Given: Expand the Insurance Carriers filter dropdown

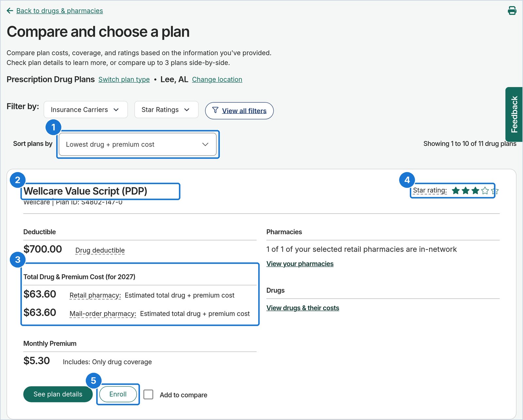Looking at the screenshot, I should click(86, 110).
